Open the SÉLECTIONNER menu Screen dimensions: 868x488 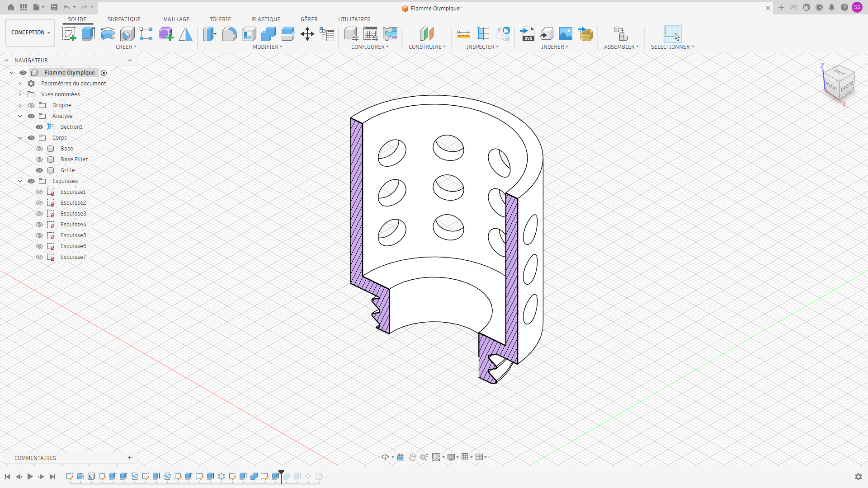click(x=673, y=47)
